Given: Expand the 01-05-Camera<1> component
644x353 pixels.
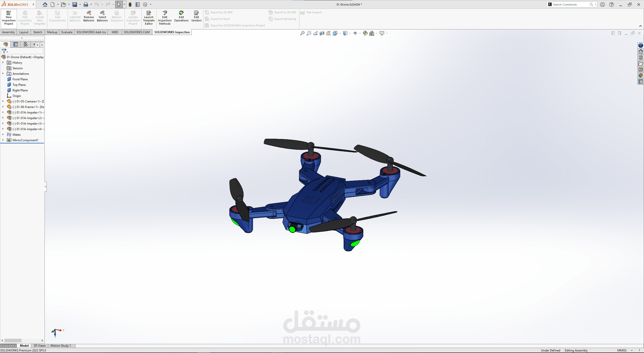Looking at the screenshot, I should tap(3, 101).
